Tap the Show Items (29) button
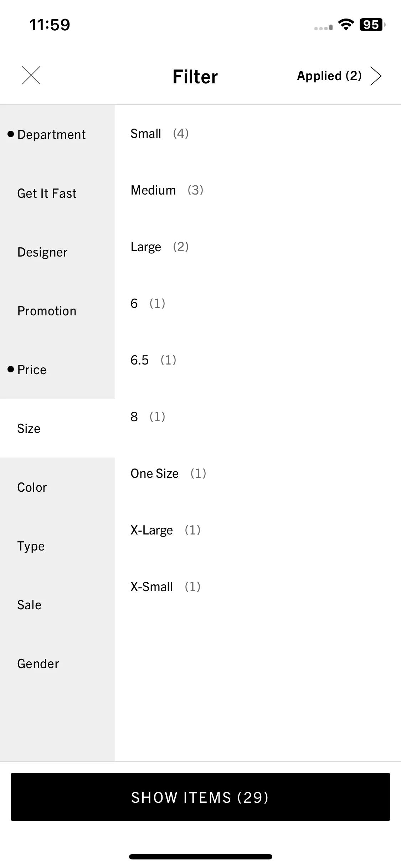Screen dimensions: 401x868 (200, 797)
